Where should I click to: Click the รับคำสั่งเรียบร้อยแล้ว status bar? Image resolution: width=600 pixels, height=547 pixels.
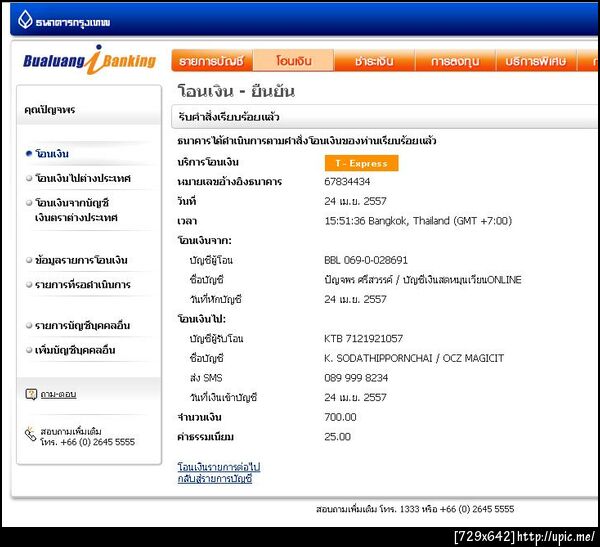pyautogui.click(x=385, y=117)
